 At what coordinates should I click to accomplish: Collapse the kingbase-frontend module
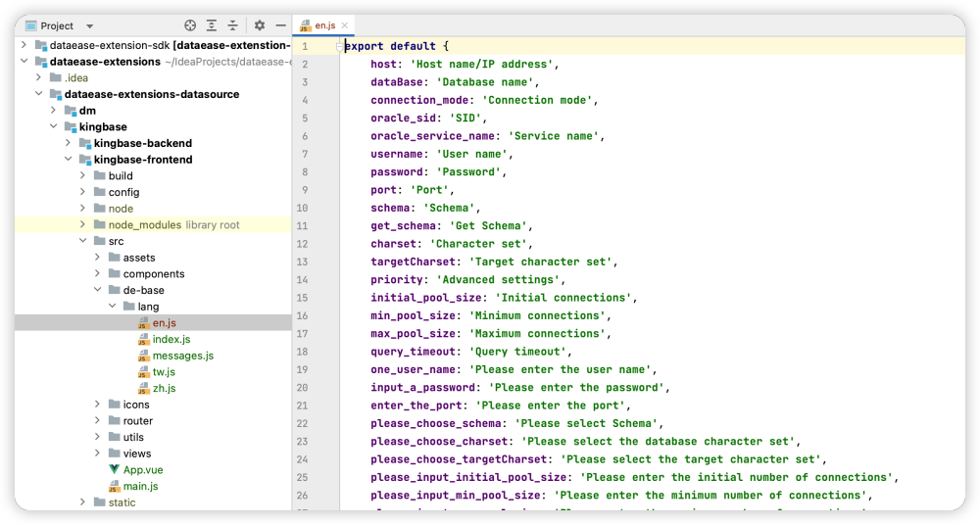click(x=69, y=160)
